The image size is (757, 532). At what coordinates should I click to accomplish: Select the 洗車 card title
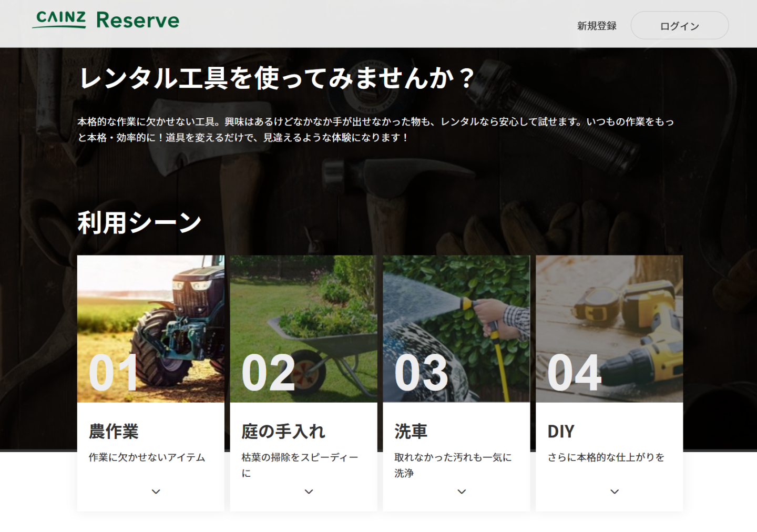click(411, 432)
